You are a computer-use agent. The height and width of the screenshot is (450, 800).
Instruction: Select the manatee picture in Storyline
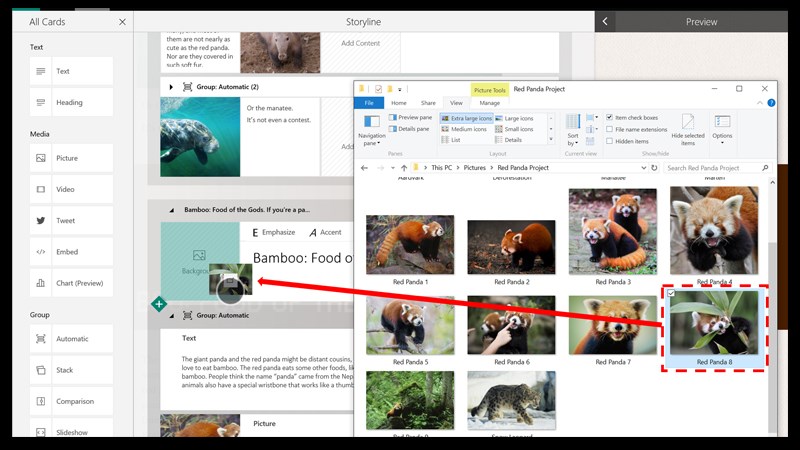200,137
